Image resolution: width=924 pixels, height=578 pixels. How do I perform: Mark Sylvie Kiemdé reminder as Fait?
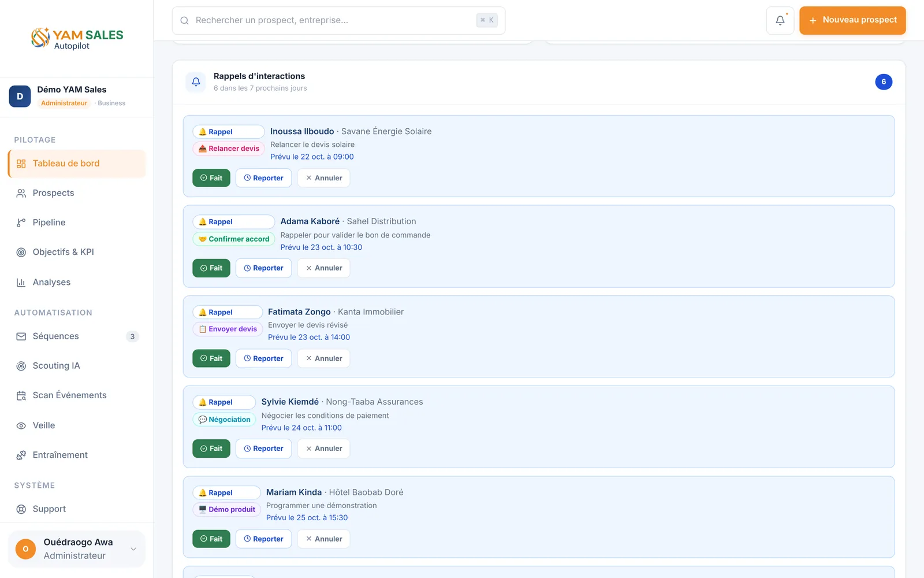click(x=211, y=449)
